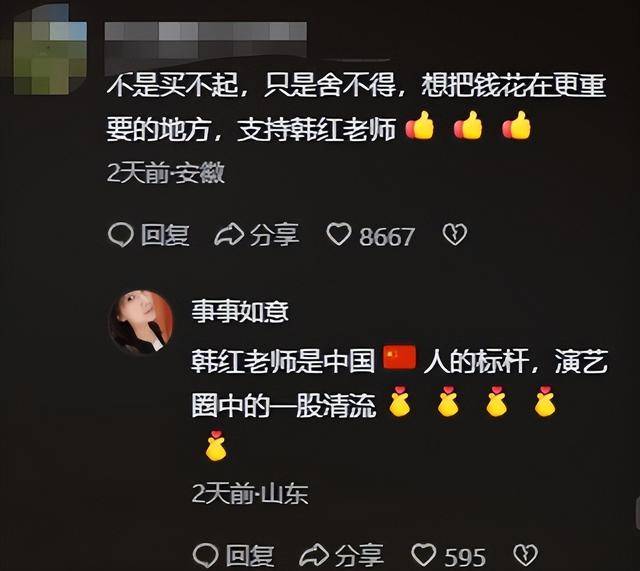This screenshot has height=571, width=640.
Task: Click 回复 text under 事事如意 comment
Action: click(x=250, y=555)
